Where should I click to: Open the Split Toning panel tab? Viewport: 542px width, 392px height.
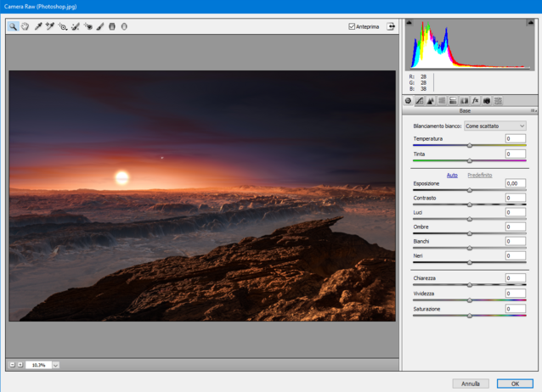(453, 101)
